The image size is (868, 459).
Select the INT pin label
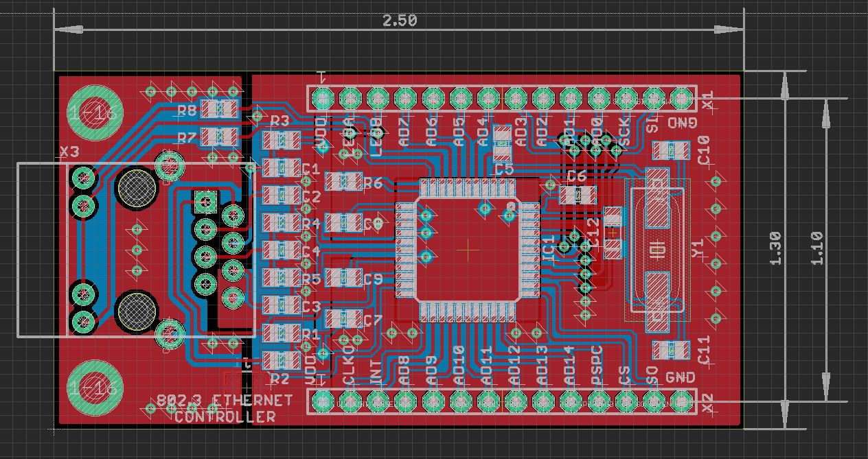[376, 370]
